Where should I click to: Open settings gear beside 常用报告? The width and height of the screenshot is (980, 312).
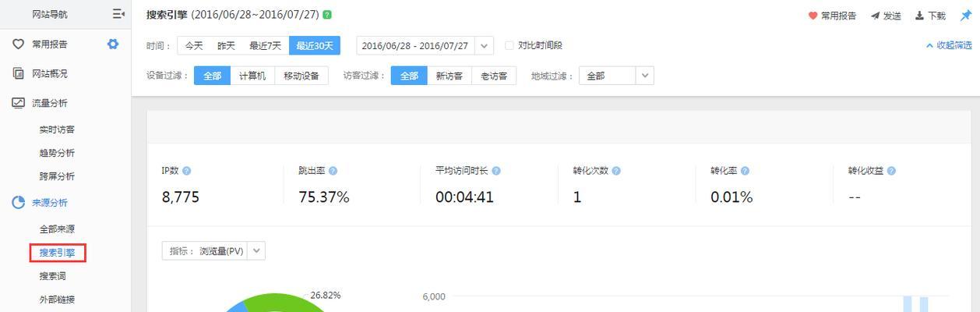[113, 44]
